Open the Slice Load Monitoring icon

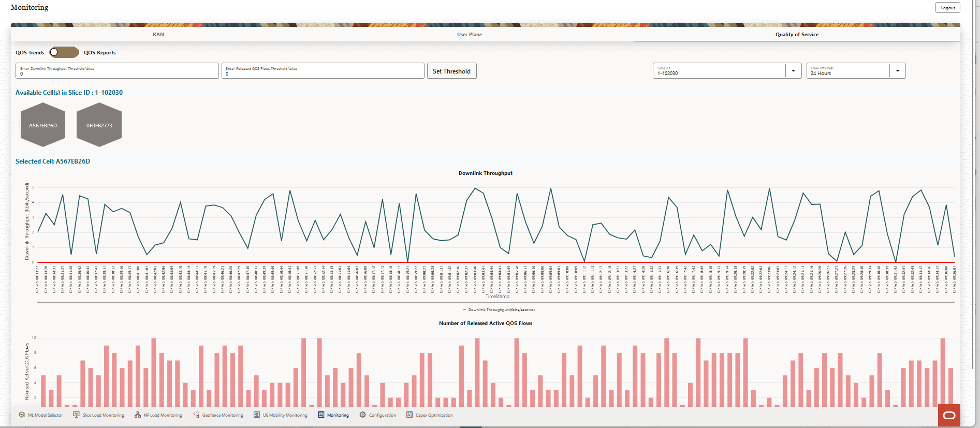click(76, 415)
